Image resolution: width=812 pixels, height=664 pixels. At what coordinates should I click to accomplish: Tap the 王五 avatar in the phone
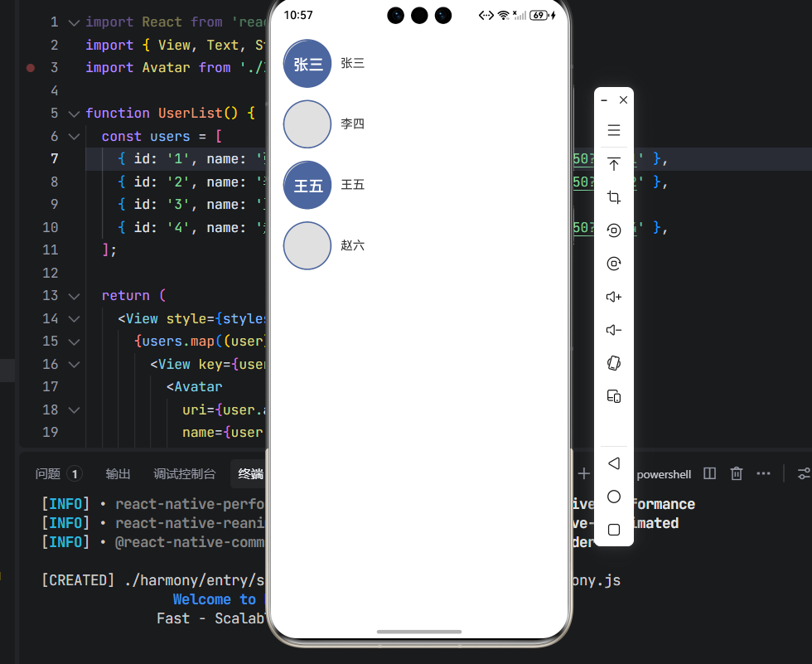click(x=307, y=185)
